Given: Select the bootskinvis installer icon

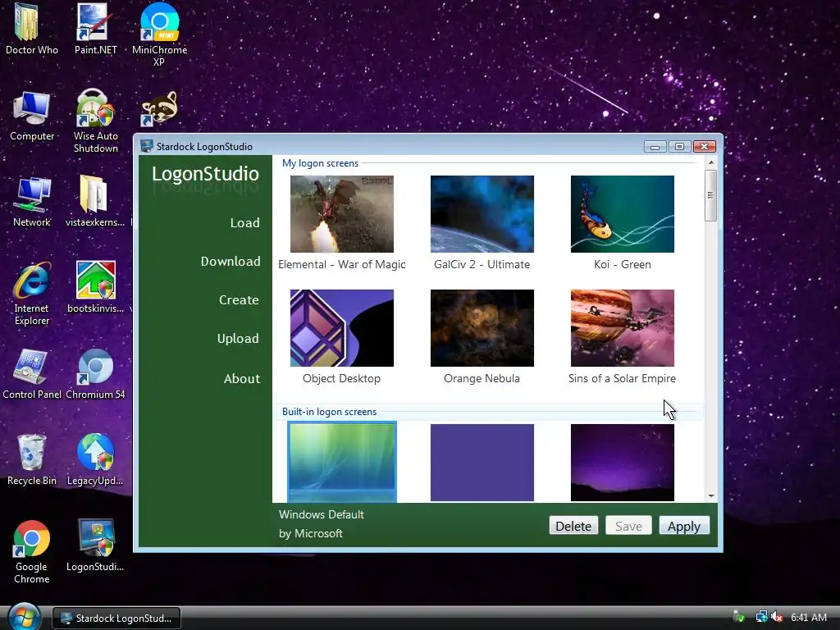Looking at the screenshot, I should (x=95, y=287).
